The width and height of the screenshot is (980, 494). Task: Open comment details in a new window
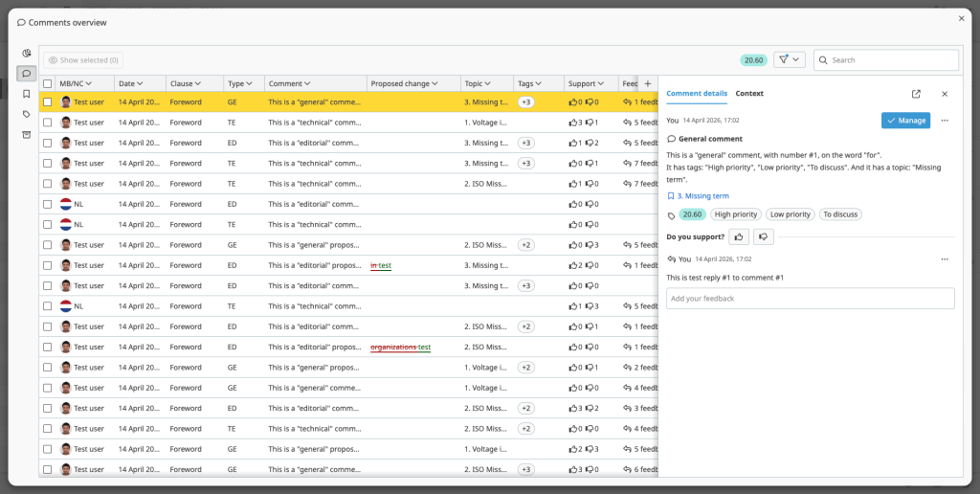click(x=916, y=94)
